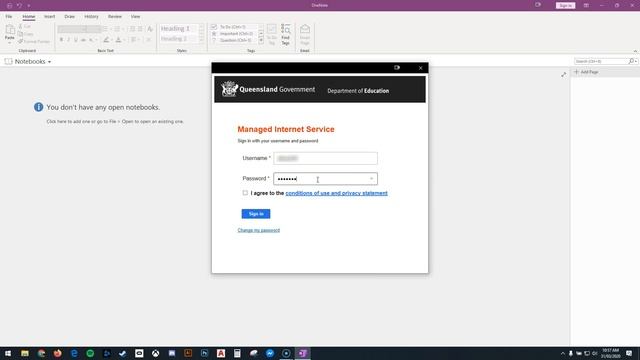
Task: Switch to the Insert ribbon tab
Action: click(x=49, y=17)
